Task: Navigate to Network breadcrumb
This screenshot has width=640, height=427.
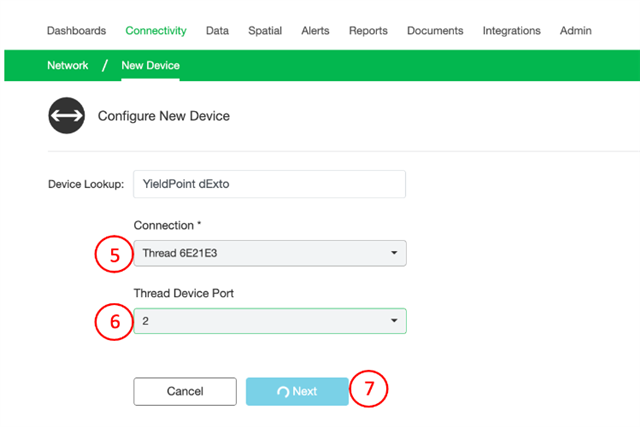Action: [68, 65]
